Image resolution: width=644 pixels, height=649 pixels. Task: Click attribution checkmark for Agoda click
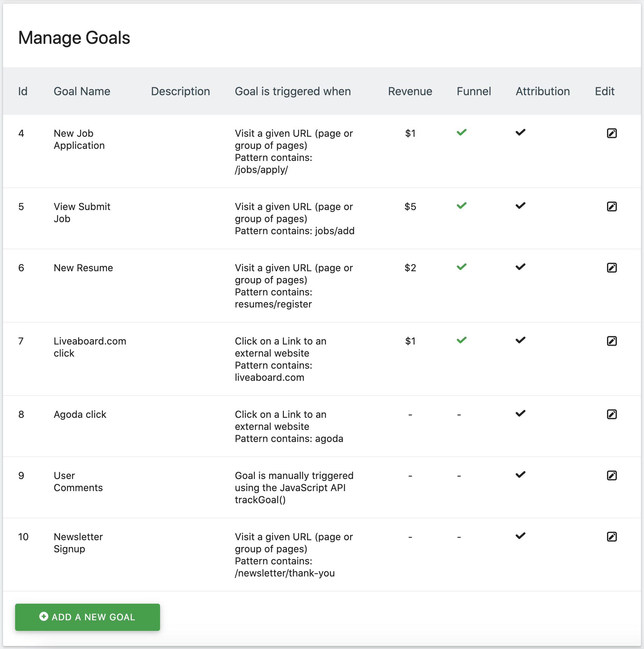coord(520,414)
